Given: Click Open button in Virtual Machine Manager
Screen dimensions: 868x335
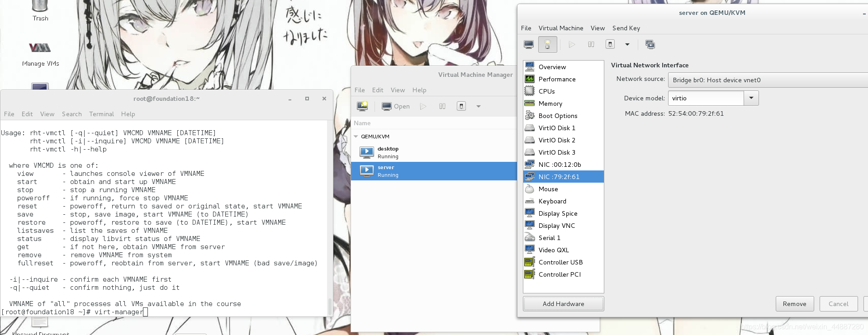Looking at the screenshot, I should coord(396,106).
